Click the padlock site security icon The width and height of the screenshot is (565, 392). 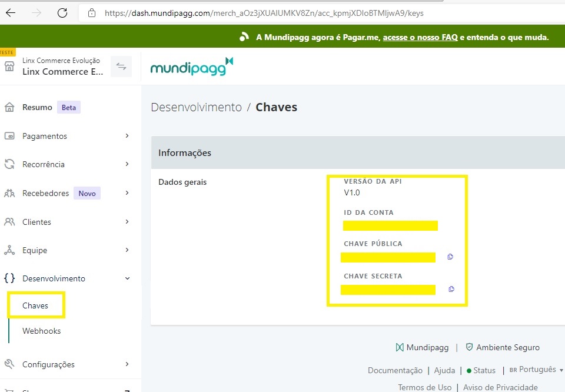point(92,14)
